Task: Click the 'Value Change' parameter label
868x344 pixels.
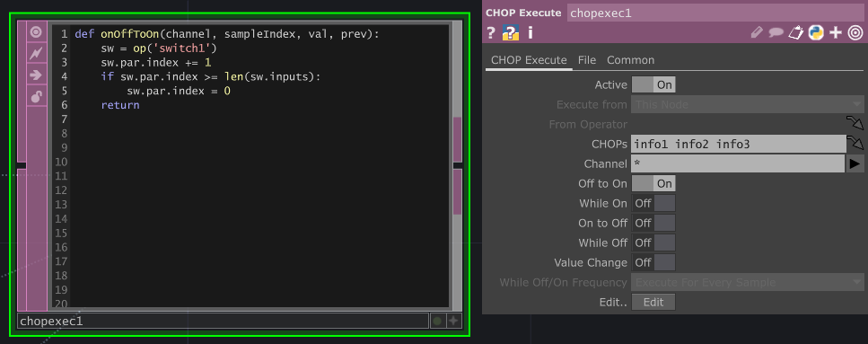Action: click(x=591, y=262)
